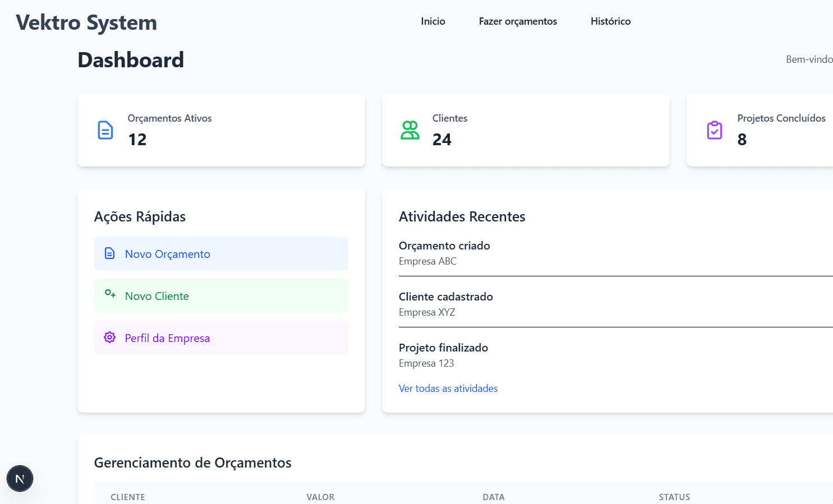Screen dimensions: 833x504
Task: Select the Projeto finalizado activity entry
Action: pyautogui.click(x=443, y=348)
